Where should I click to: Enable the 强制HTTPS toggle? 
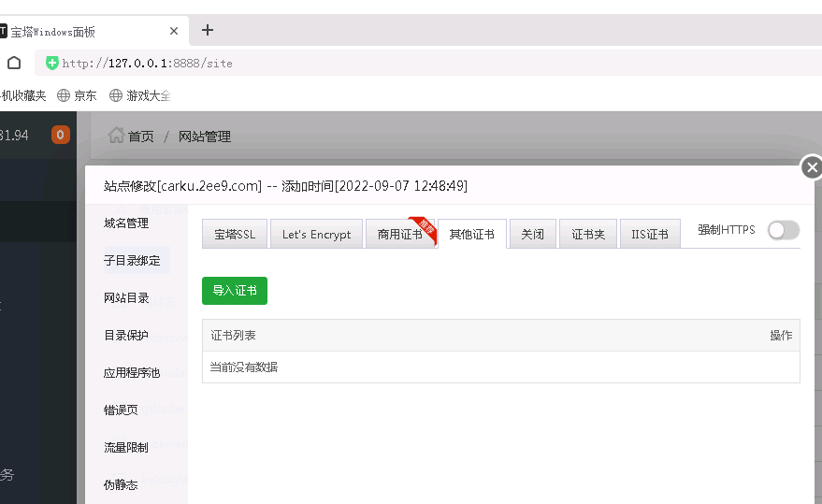[x=783, y=230]
